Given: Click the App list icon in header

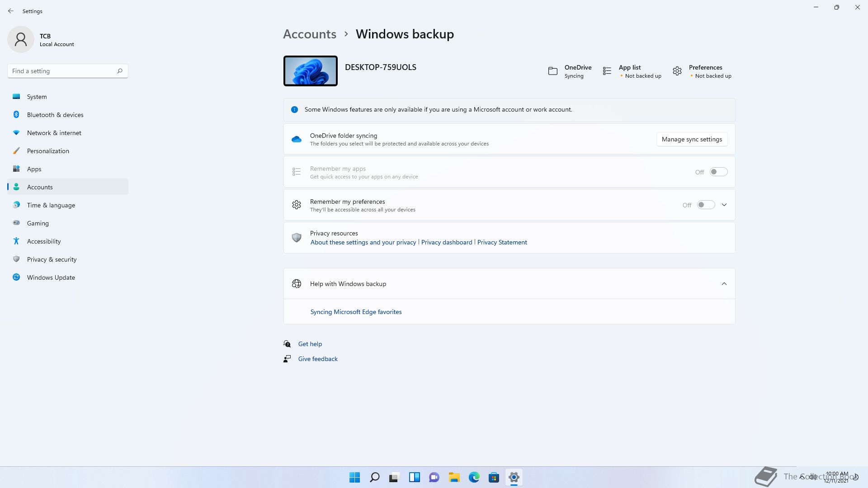Looking at the screenshot, I should (607, 71).
